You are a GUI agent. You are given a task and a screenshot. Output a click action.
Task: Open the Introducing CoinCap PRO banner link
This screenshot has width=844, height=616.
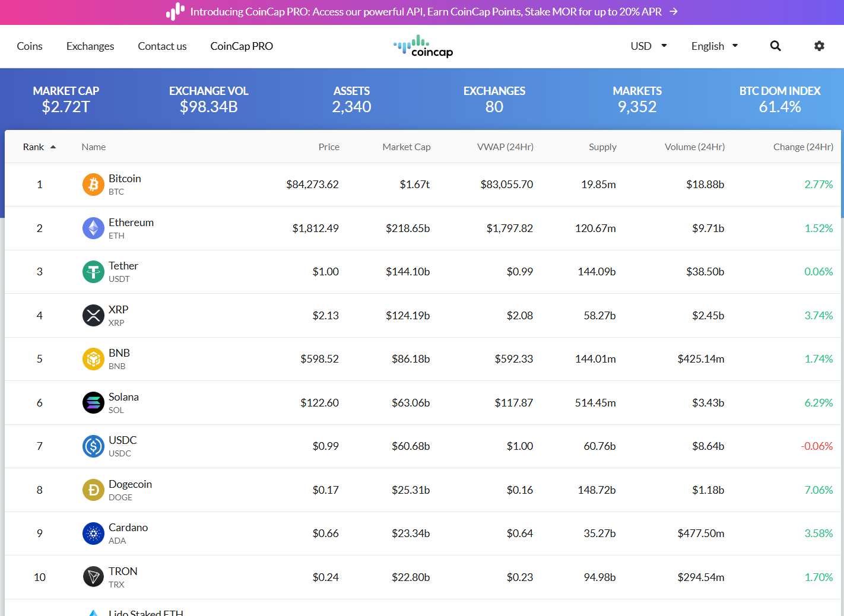(426, 12)
